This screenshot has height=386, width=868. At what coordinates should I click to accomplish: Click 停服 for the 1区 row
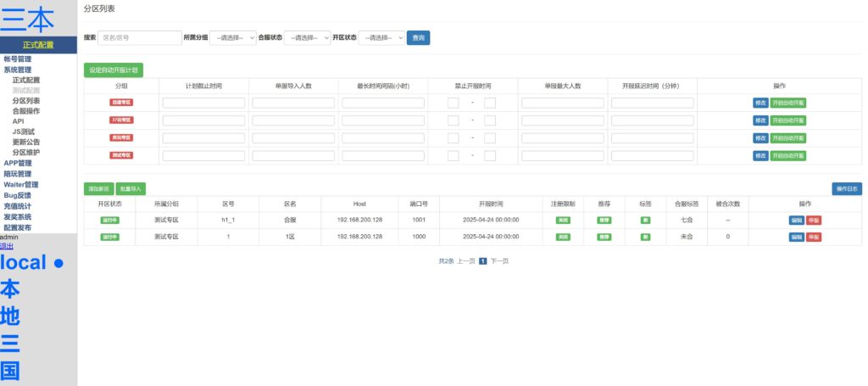pyautogui.click(x=814, y=237)
